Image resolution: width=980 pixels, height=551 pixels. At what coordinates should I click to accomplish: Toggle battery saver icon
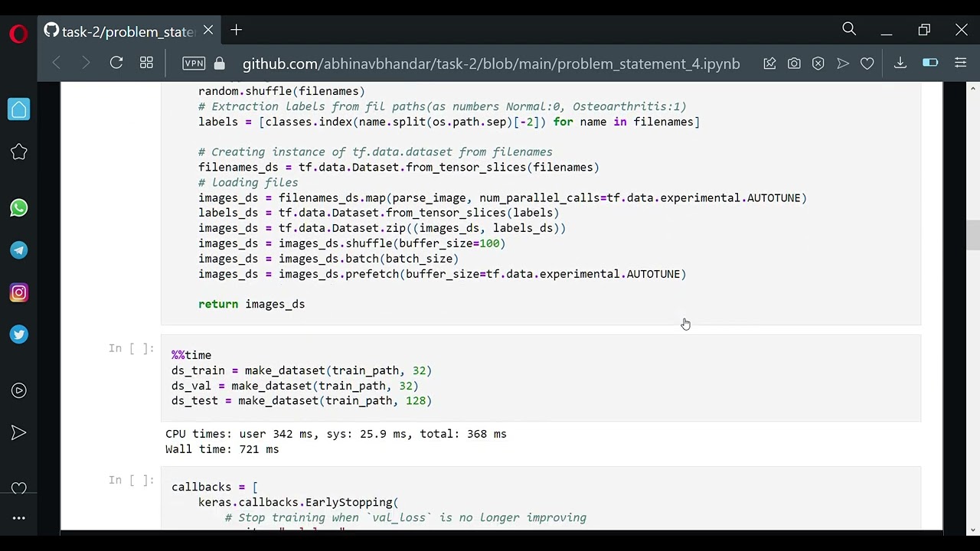pos(930,64)
